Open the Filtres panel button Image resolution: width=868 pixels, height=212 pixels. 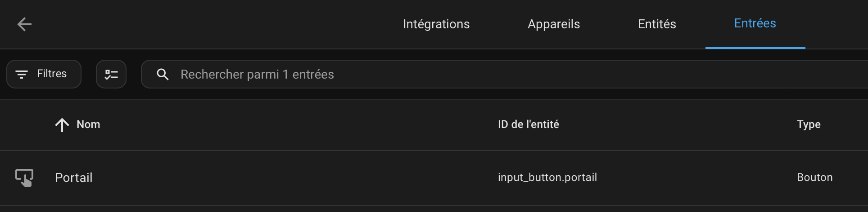click(x=44, y=74)
